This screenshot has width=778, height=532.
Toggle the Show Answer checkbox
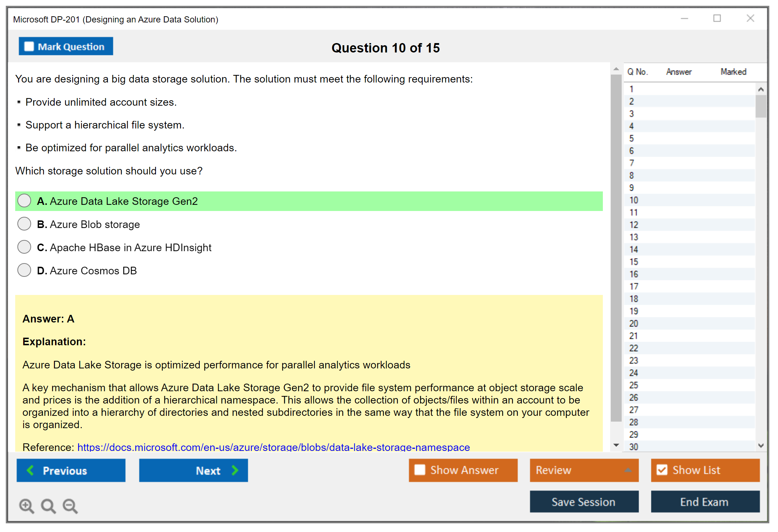[420, 470]
